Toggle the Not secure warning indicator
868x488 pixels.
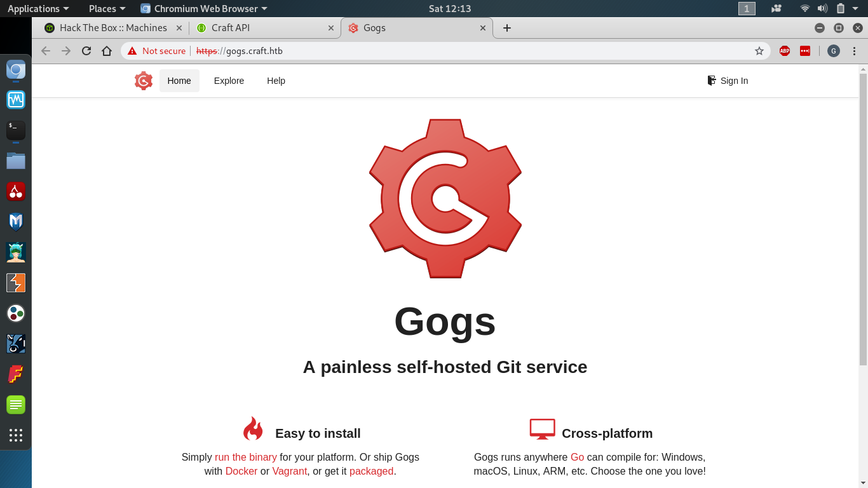point(156,51)
